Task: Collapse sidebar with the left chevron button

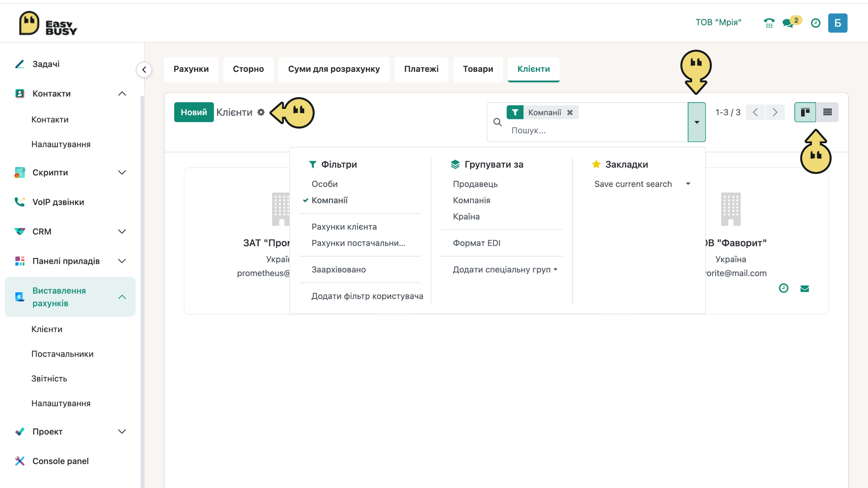Action: click(x=144, y=70)
